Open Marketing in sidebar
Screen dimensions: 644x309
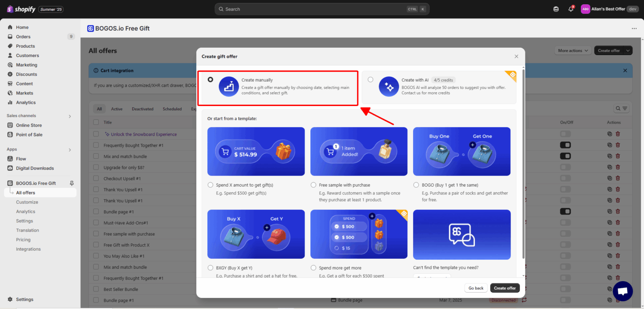tap(27, 65)
